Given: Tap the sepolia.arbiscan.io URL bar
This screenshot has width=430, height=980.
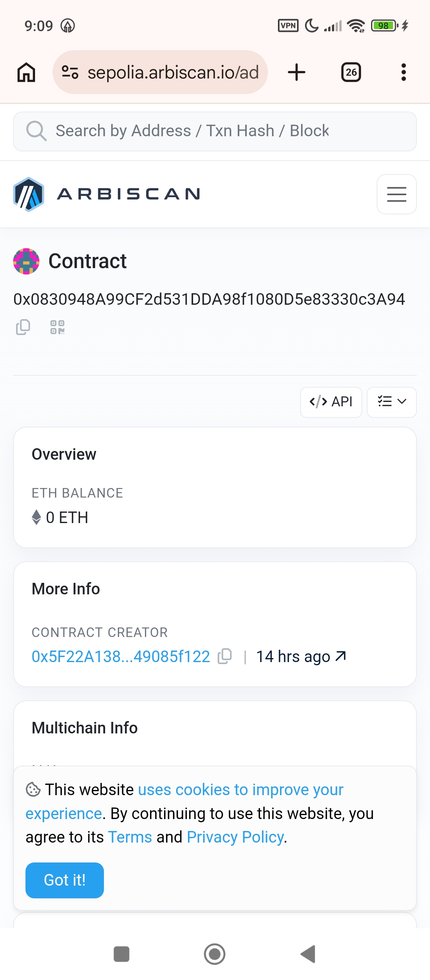Looking at the screenshot, I should pyautogui.click(x=160, y=73).
